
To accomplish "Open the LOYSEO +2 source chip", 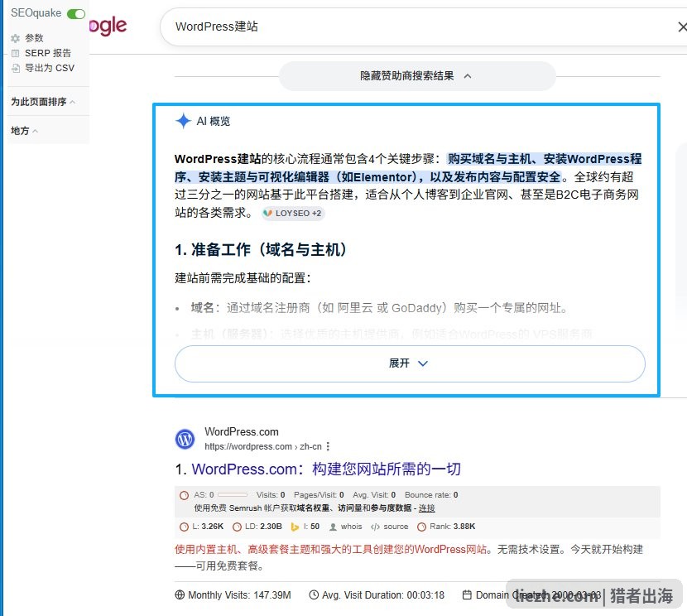I will (x=293, y=214).
